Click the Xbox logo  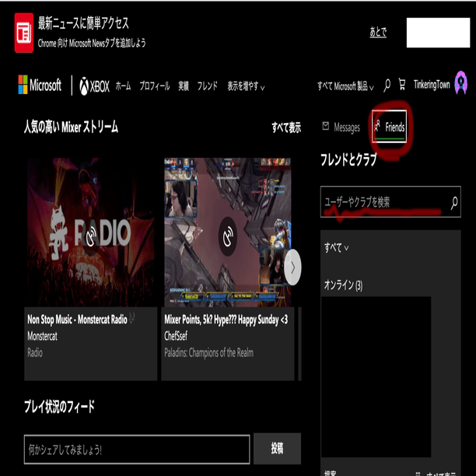(94, 86)
